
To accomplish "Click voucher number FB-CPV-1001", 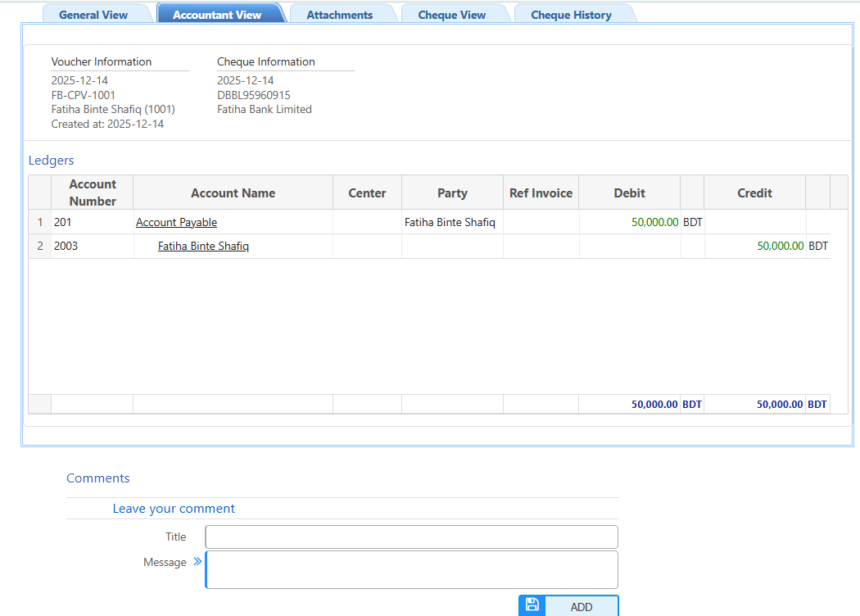I will (x=80, y=95).
